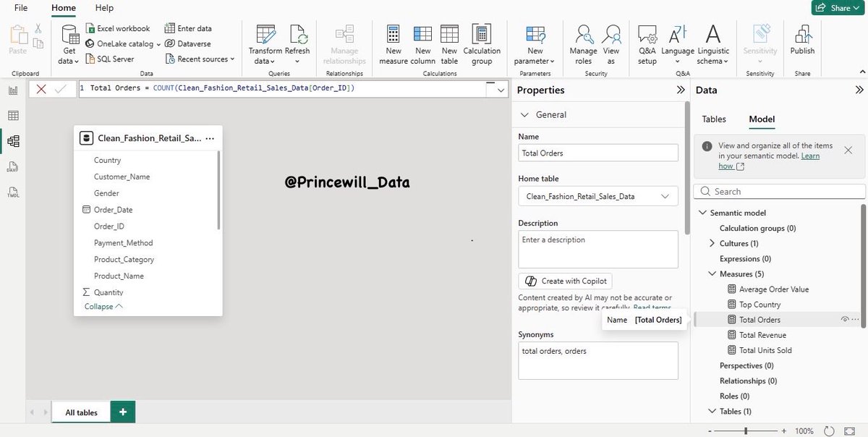Connect to SQL Server
Viewport: 868px width, 437px height.
click(x=109, y=59)
